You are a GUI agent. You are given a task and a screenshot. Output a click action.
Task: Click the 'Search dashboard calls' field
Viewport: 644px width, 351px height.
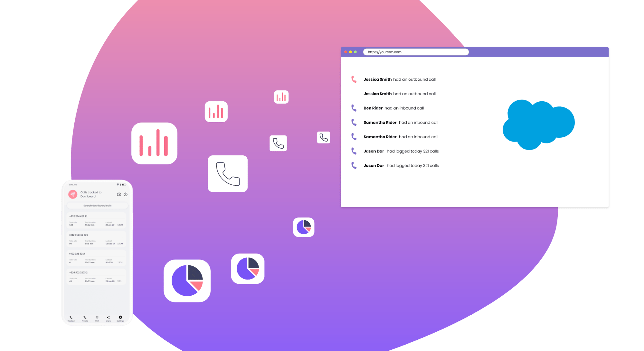pos(97,206)
